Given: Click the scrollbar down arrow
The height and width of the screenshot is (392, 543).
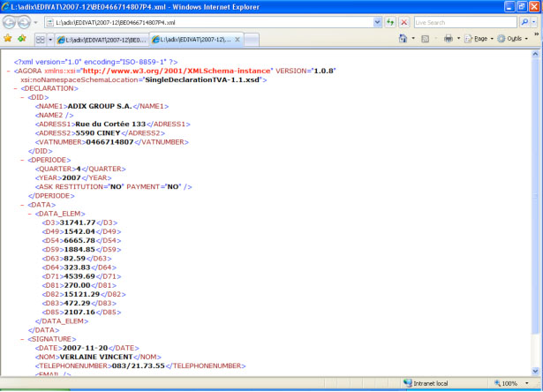Looking at the screenshot, I should 535,371.
